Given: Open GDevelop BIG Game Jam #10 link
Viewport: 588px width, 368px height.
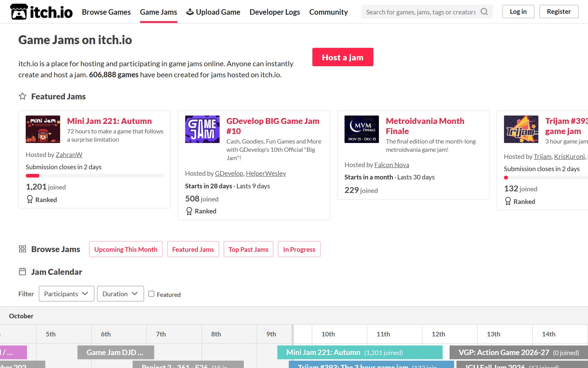Looking at the screenshot, I should tap(273, 126).
